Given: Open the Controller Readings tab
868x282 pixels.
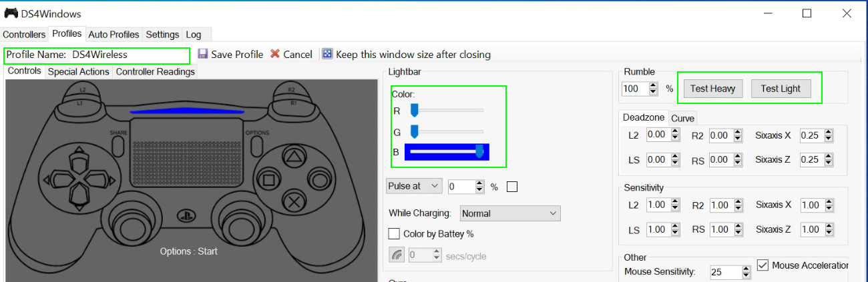Looking at the screenshot, I should coord(156,71).
